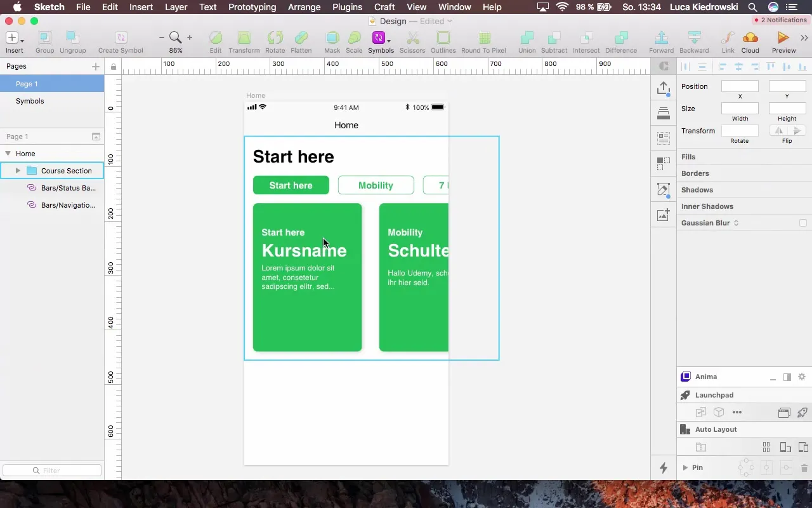Open Launchpad three-dots more options
Image resolution: width=812 pixels, height=508 pixels.
737,412
